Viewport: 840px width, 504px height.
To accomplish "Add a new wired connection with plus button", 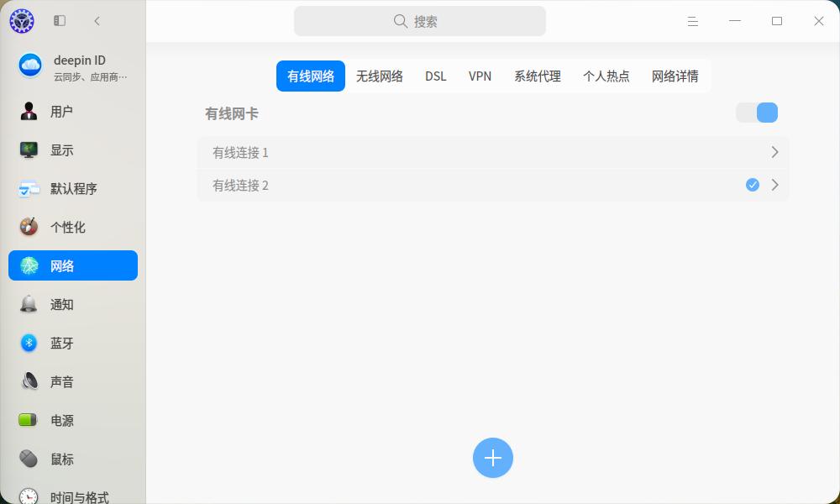I will pos(493,458).
